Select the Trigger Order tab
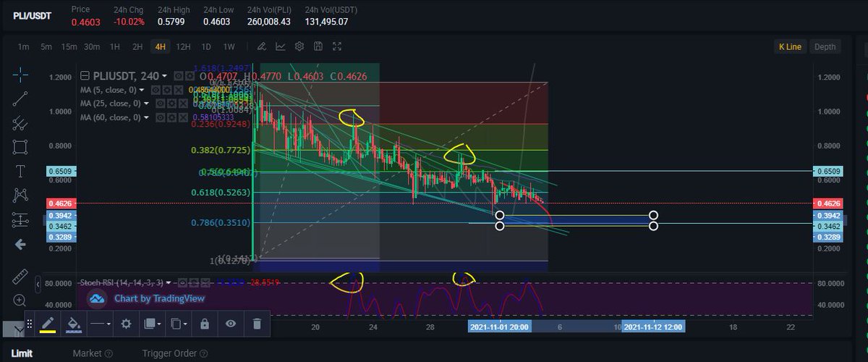The width and height of the screenshot is (868, 362). pyautogui.click(x=169, y=353)
